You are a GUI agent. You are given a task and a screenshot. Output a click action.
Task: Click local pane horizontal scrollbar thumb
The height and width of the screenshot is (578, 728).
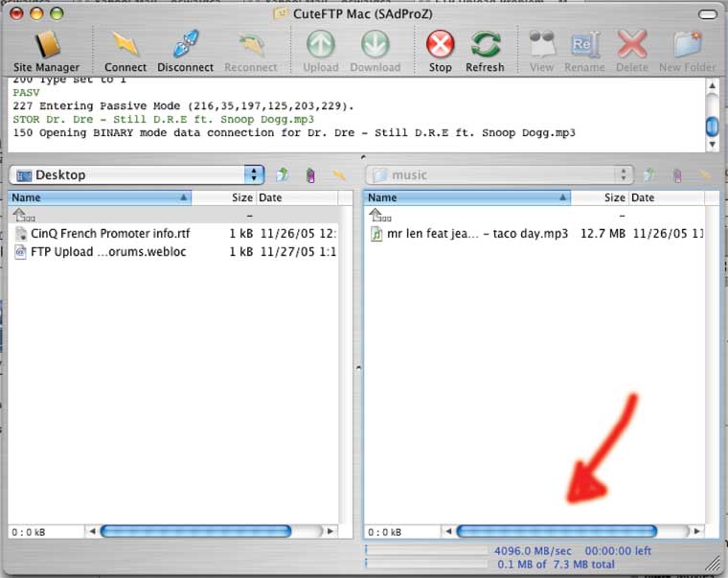[x=195, y=531]
